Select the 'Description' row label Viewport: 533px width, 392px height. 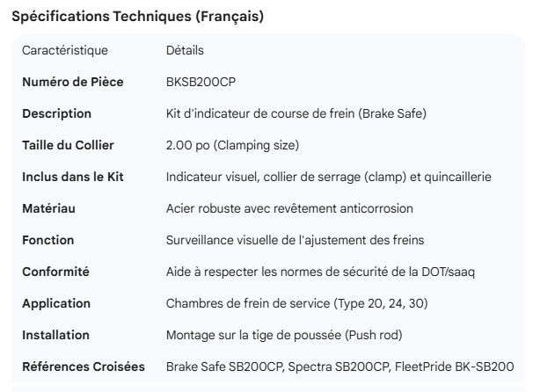pos(56,113)
